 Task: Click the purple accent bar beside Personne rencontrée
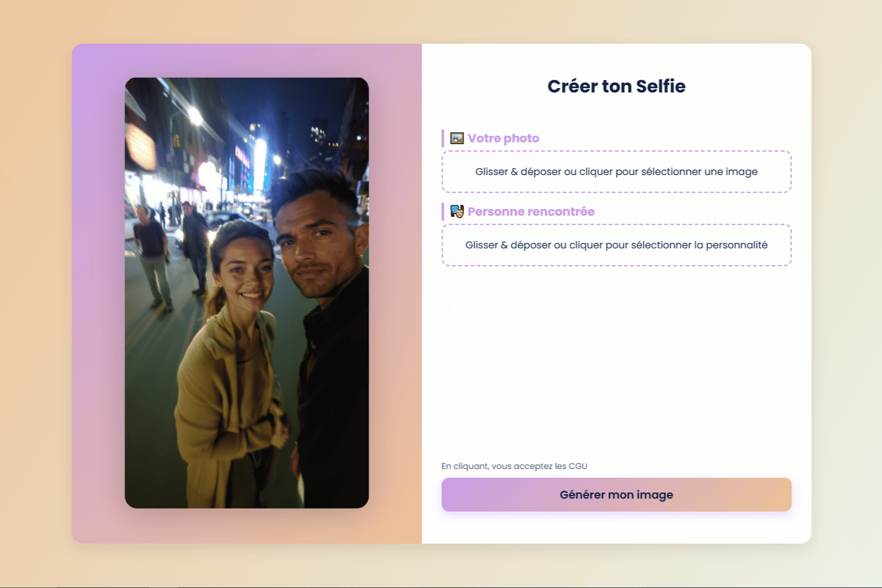[443, 211]
